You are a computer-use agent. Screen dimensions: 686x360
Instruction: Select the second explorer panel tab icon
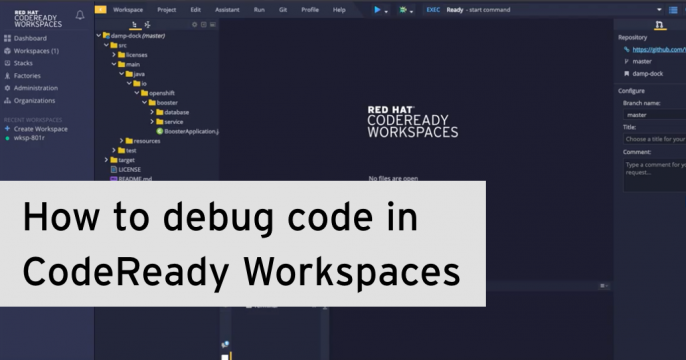(147, 25)
